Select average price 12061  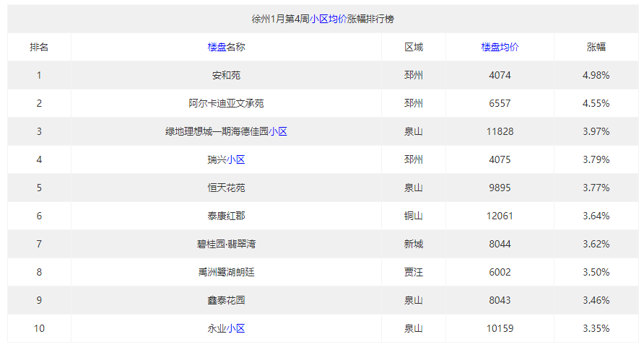click(500, 216)
